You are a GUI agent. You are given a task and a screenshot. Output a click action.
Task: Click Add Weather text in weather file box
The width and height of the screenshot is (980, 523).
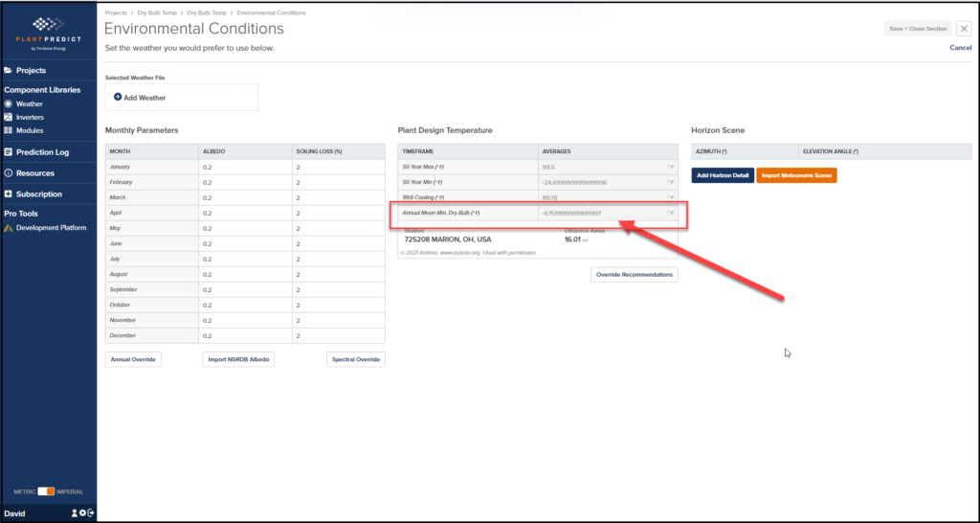145,98
